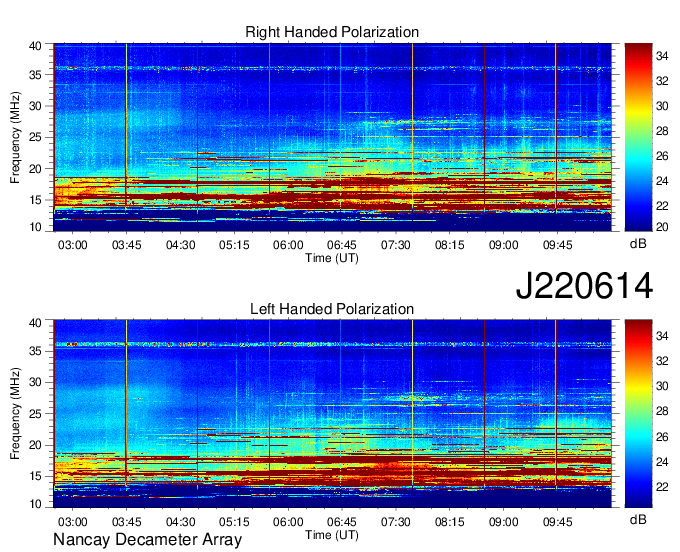Click the 07:30 tick on Left Handed plot
The height and width of the screenshot is (552, 680).
coord(396,522)
